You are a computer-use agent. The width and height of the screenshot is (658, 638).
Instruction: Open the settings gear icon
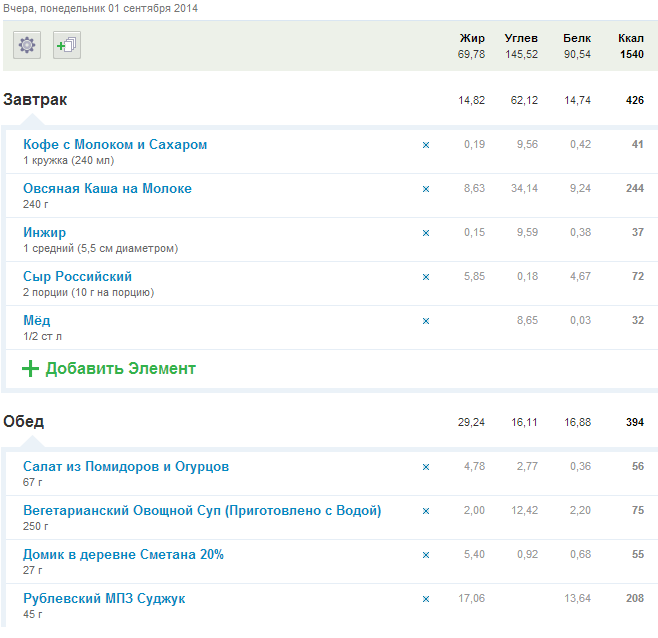click(x=28, y=45)
